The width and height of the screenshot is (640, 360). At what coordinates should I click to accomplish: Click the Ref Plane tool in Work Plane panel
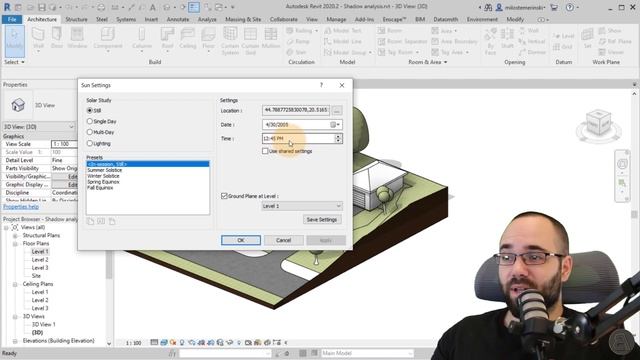coord(615,41)
